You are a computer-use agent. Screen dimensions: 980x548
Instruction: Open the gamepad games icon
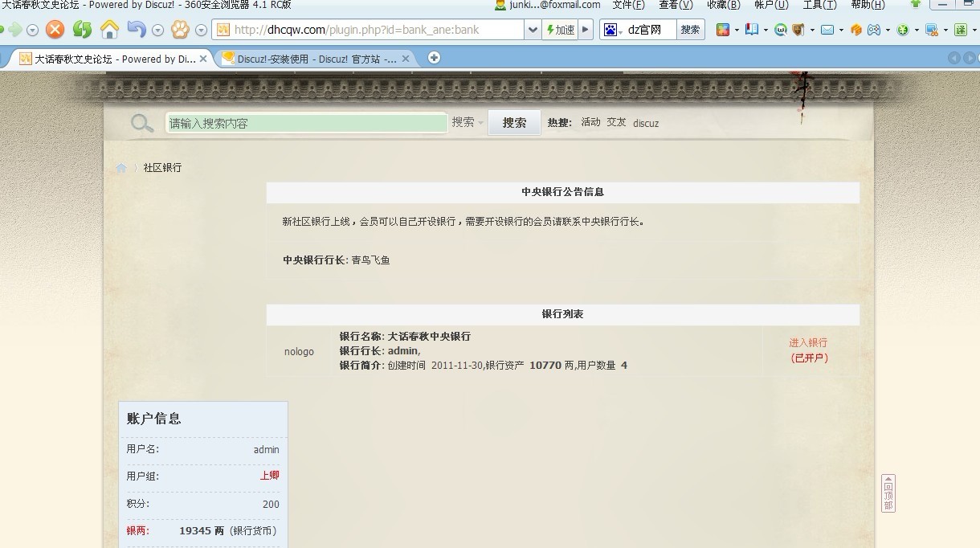(x=873, y=29)
